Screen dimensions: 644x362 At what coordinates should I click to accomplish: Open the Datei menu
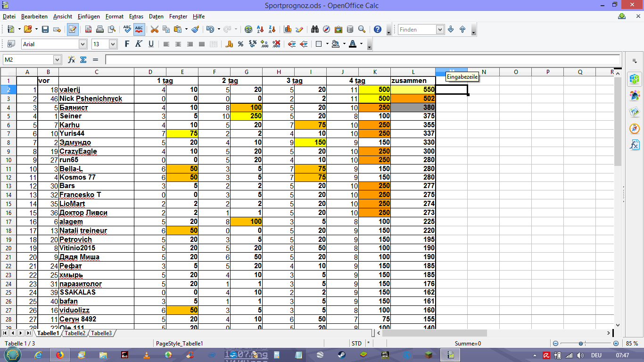9,16
